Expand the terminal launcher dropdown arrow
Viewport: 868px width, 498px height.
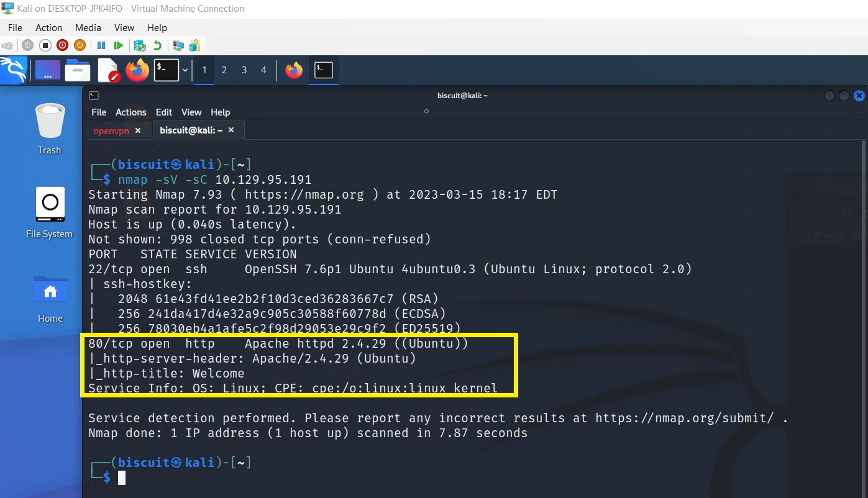coord(185,70)
